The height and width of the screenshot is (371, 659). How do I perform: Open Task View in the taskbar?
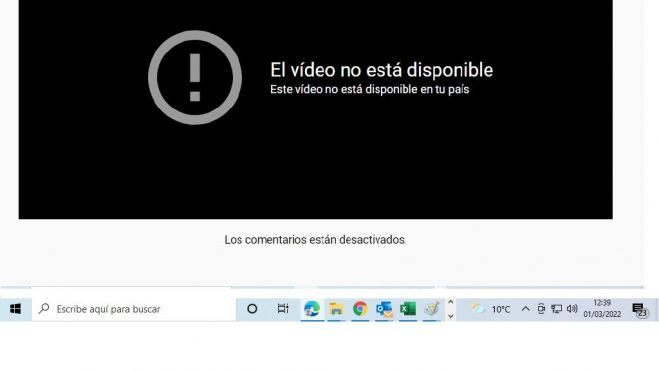pyautogui.click(x=283, y=309)
